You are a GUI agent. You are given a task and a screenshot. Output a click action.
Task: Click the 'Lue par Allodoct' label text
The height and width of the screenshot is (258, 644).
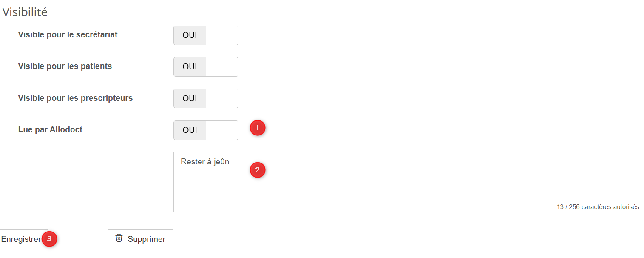point(50,129)
